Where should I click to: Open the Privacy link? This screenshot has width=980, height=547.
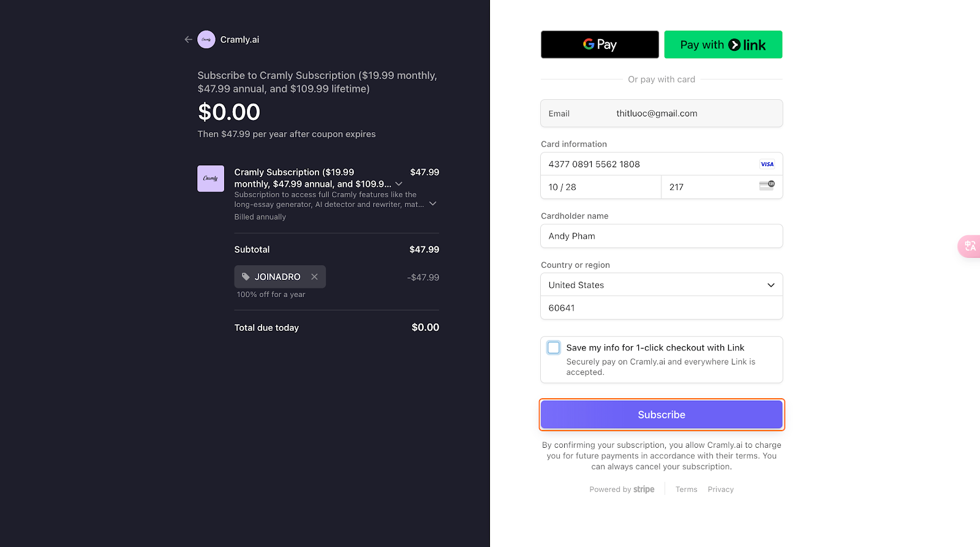[x=720, y=489]
